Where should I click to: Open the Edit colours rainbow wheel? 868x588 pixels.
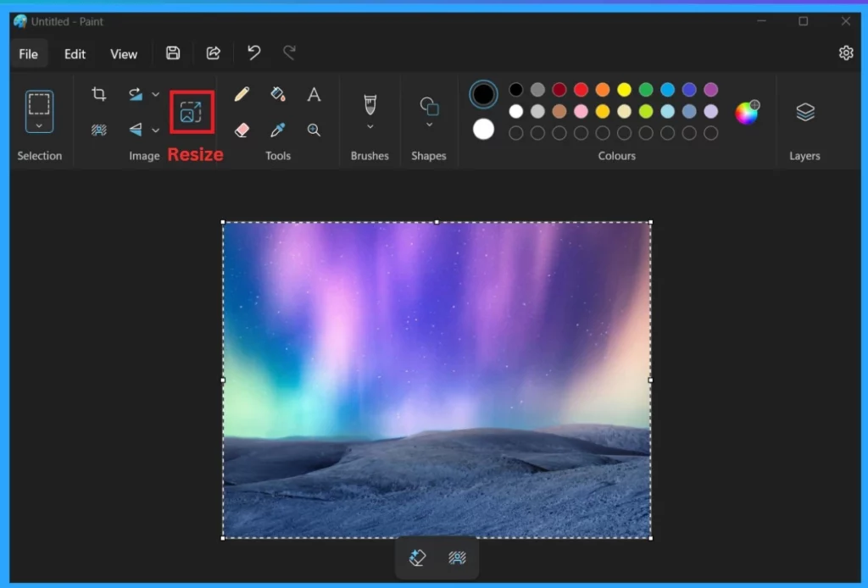click(746, 113)
